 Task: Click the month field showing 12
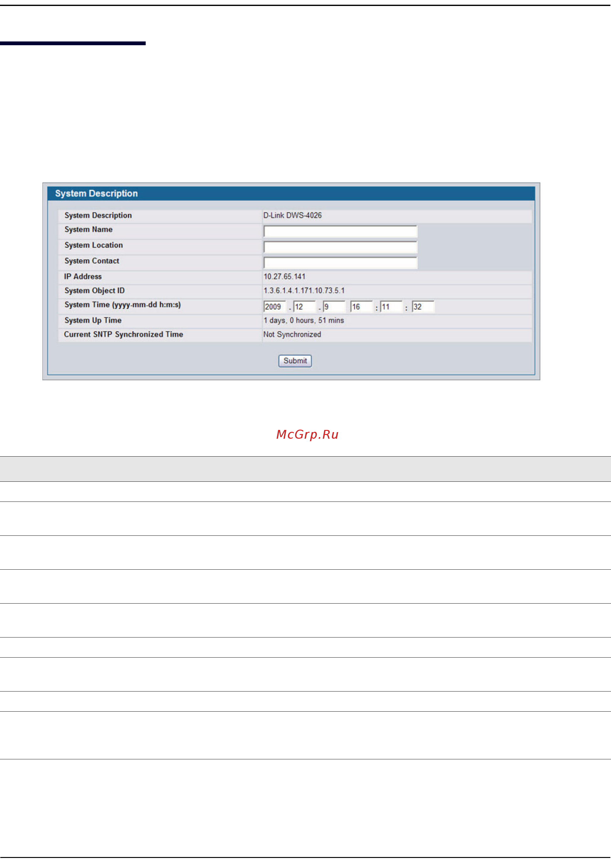pos(304,307)
